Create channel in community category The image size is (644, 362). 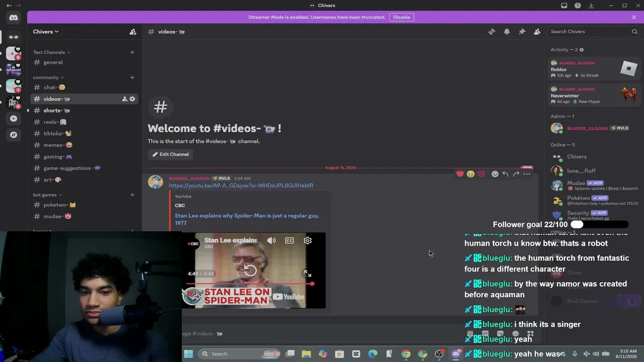pyautogui.click(x=132, y=77)
